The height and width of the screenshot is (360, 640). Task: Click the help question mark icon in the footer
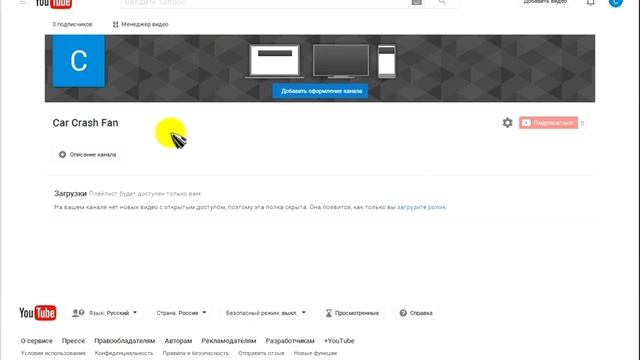click(403, 313)
